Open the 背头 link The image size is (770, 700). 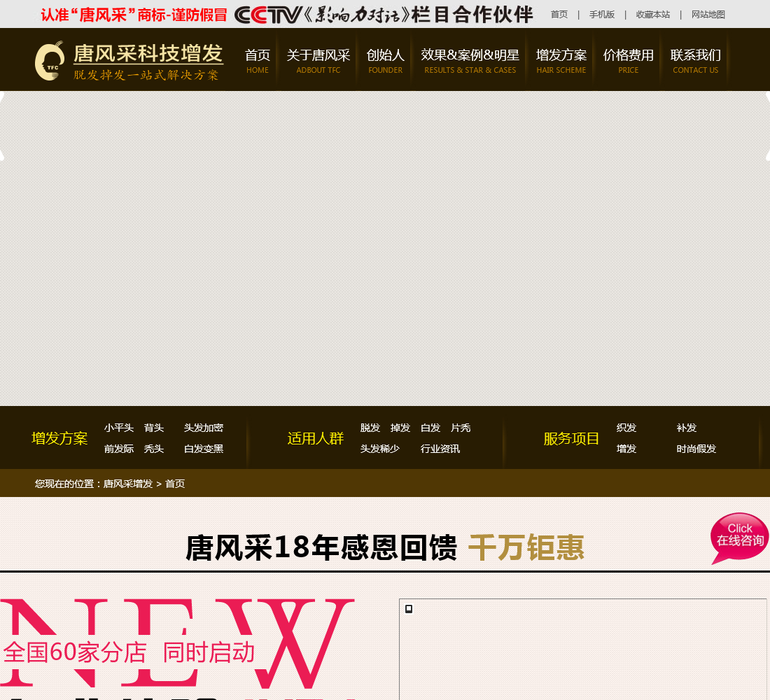coord(154,428)
